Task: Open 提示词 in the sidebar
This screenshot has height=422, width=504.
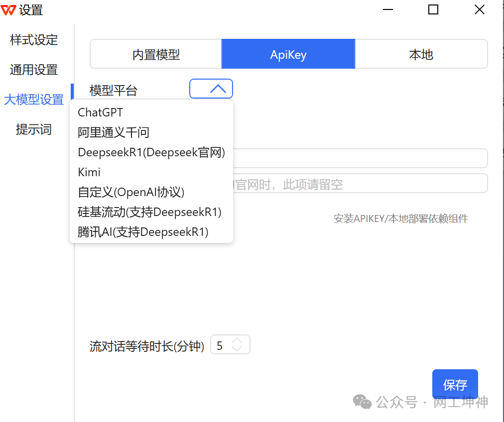Action: 34,129
